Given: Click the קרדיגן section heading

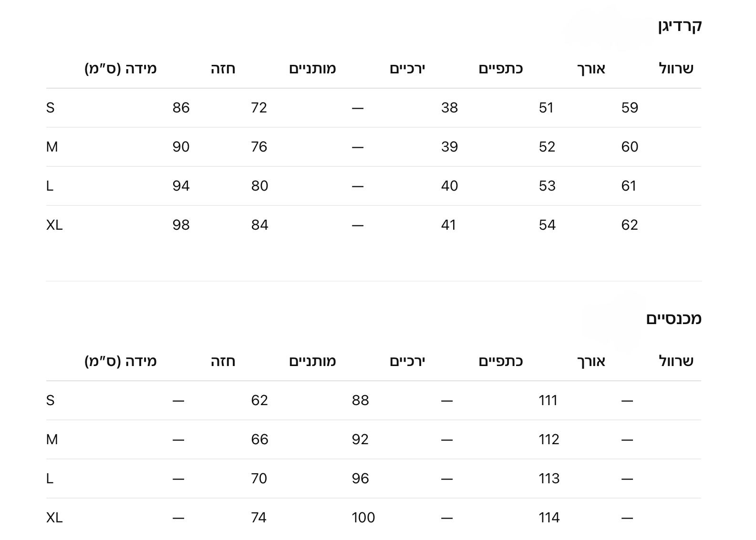Looking at the screenshot, I should click(679, 26).
